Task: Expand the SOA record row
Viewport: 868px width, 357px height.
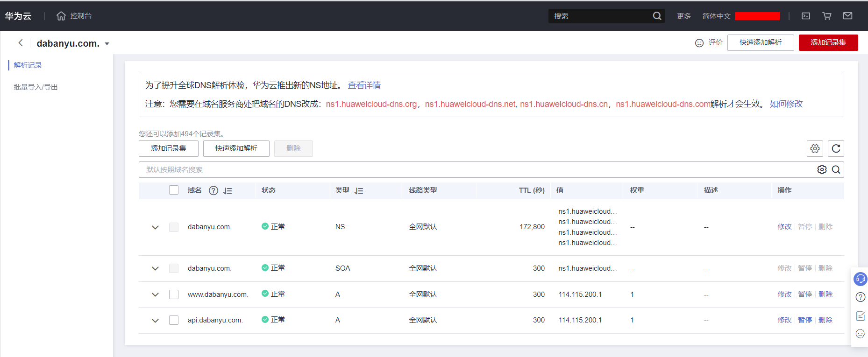Action: [155, 268]
